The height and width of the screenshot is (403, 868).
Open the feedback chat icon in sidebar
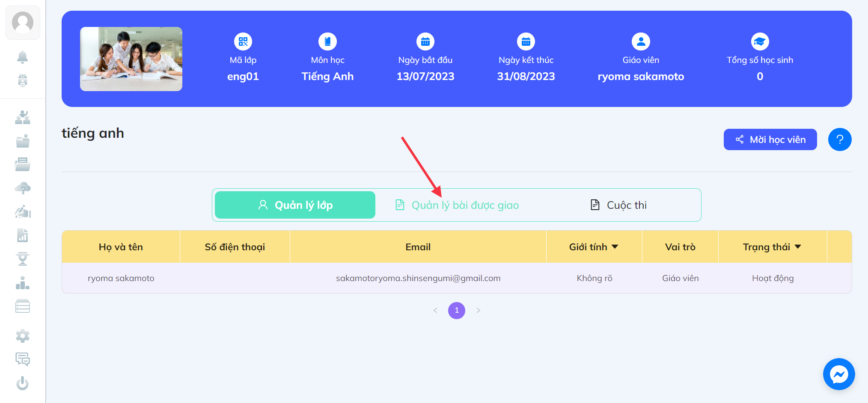click(x=22, y=359)
